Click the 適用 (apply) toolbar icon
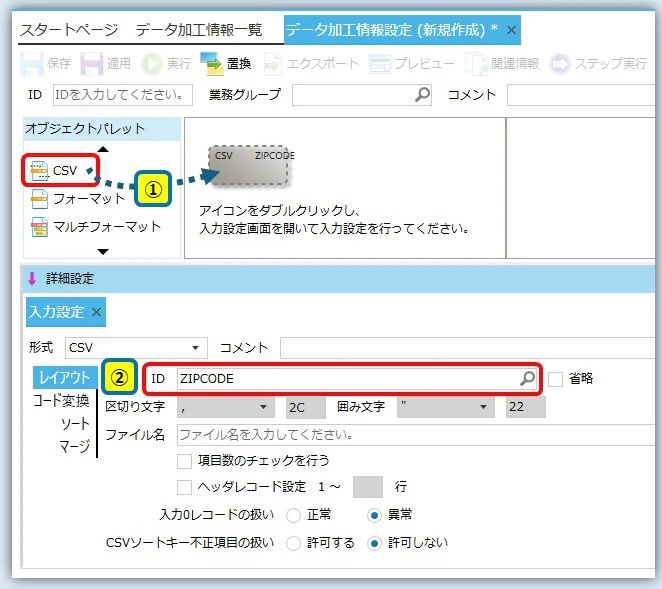Screen dimensions: 662x589 [x=92, y=64]
